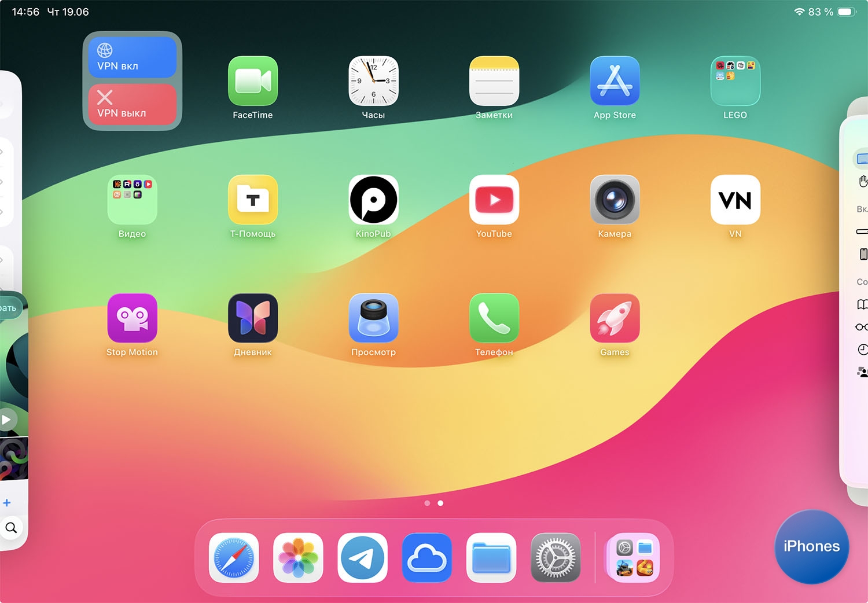
Task: Launch the VN video editor
Action: 735,200
